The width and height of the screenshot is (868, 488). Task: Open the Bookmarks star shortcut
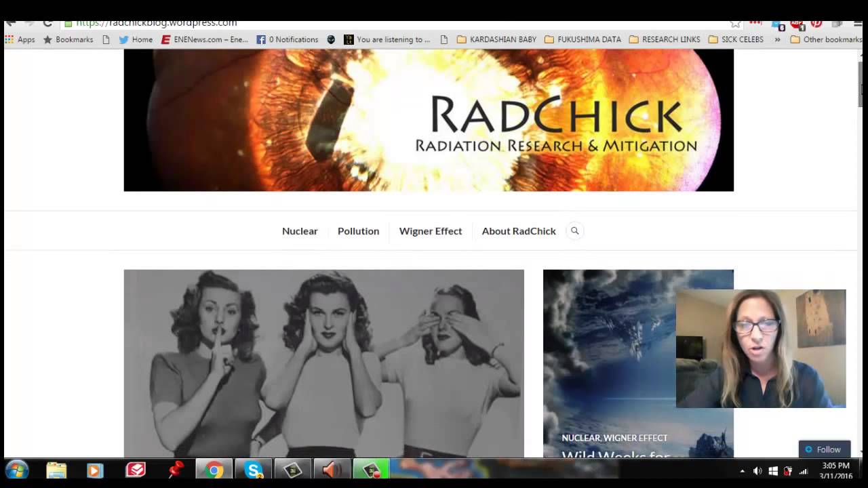pos(68,39)
